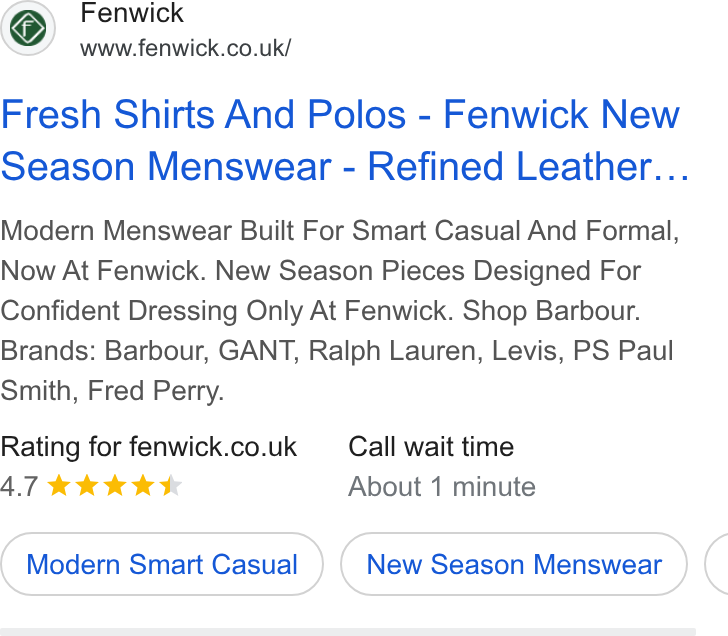Click the About 1 minute text

click(442, 487)
